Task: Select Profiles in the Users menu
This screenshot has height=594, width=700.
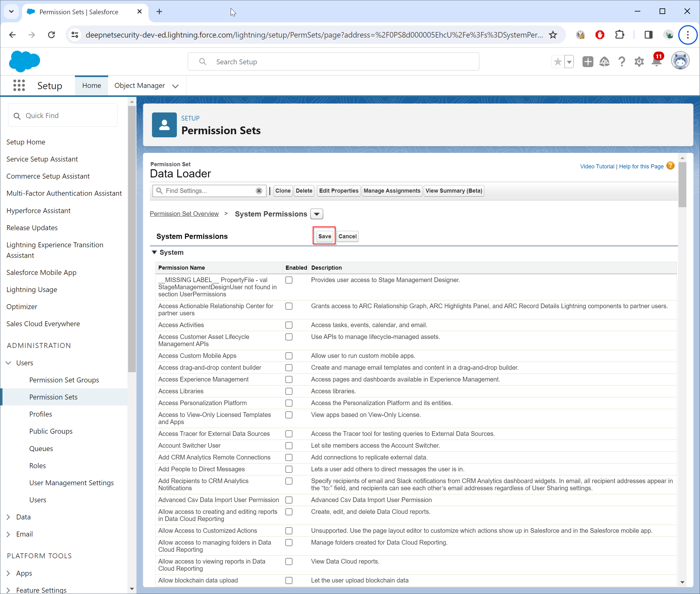Action: (41, 414)
